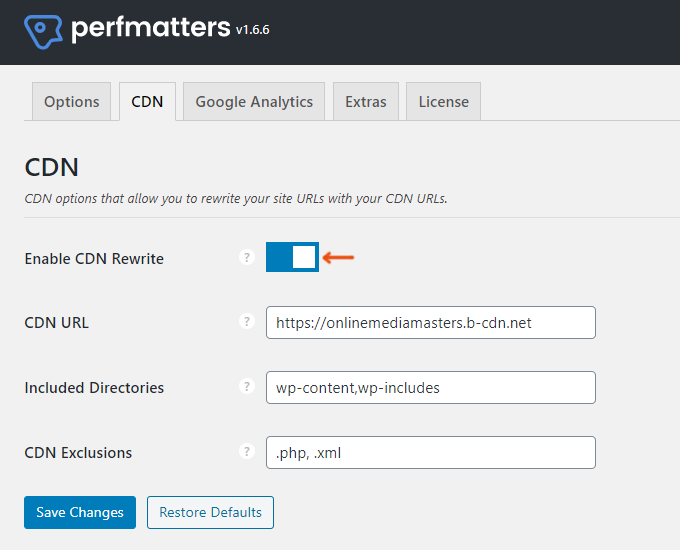Open help tooltip for CDN URL
The width and height of the screenshot is (680, 550).
point(247,321)
